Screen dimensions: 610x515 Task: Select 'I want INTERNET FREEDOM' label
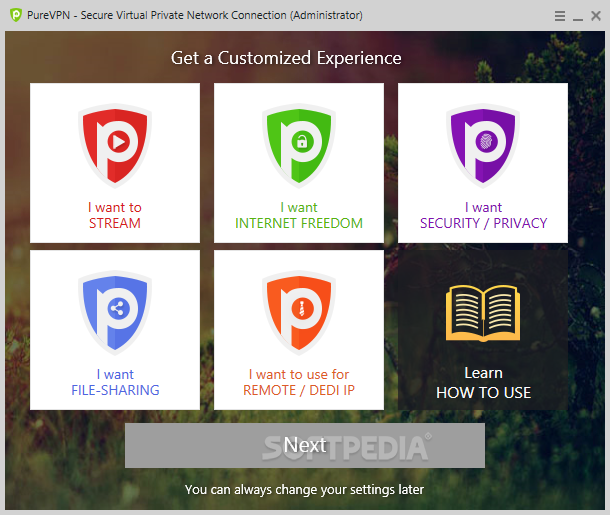(x=299, y=215)
